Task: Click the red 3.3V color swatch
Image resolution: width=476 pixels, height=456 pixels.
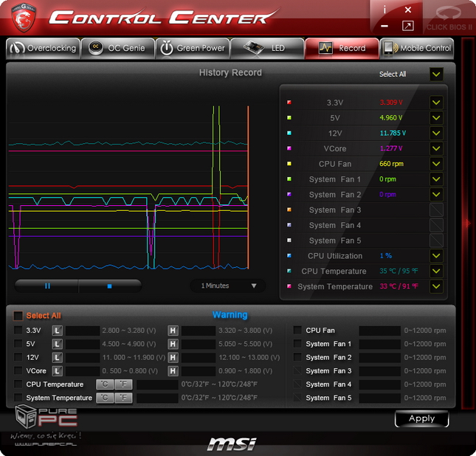Action: tap(289, 103)
